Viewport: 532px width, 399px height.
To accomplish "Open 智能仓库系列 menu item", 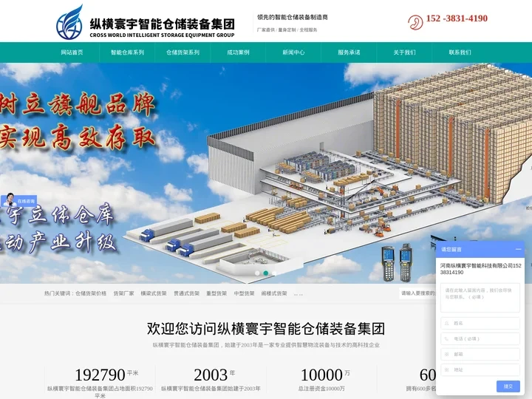I will pyautogui.click(x=127, y=52).
